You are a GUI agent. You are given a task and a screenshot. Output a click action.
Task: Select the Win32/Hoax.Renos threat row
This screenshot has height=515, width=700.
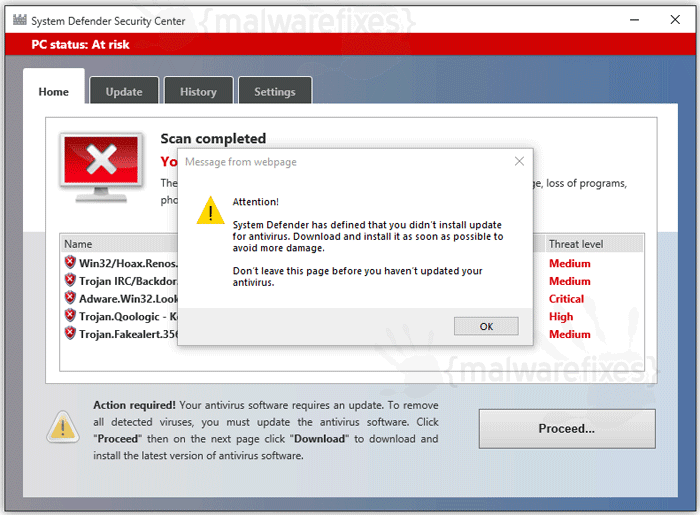(x=352, y=263)
